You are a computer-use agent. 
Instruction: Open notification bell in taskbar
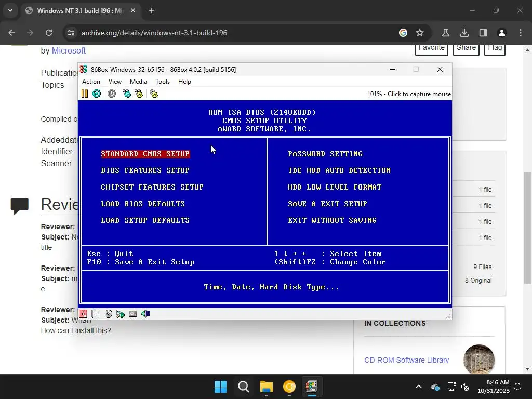518,387
